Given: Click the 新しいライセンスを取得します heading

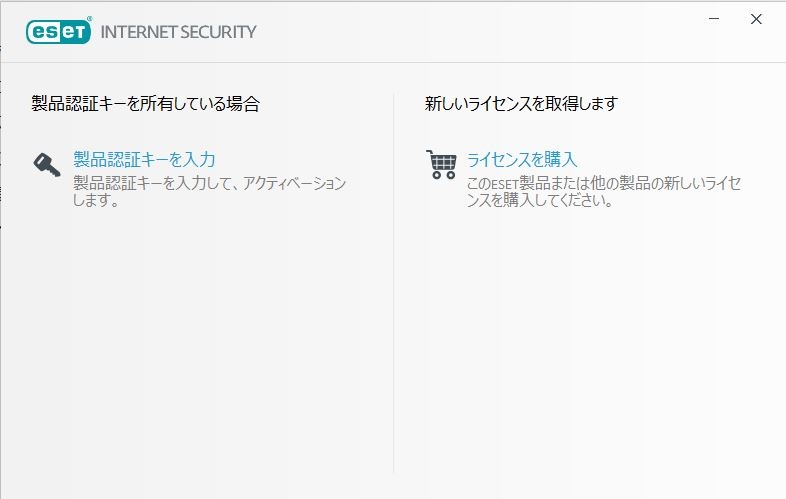Looking at the screenshot, I should (x=521, y=103).
